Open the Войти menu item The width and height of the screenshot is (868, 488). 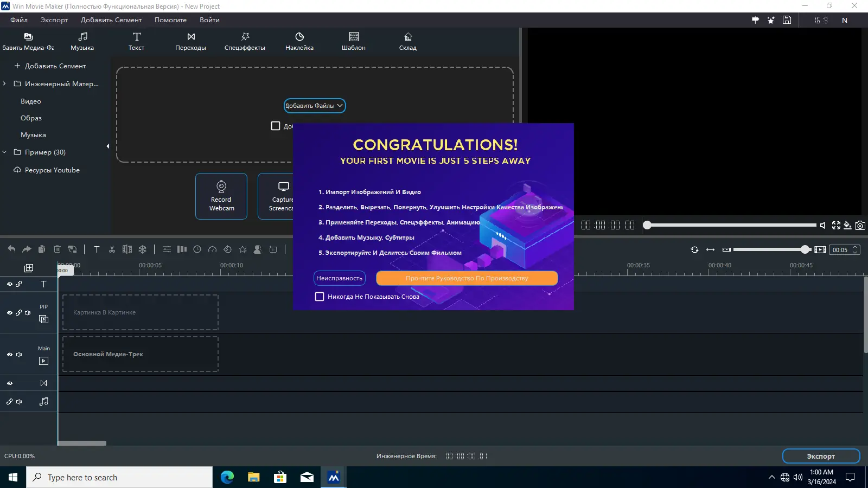tap(209, 20)
